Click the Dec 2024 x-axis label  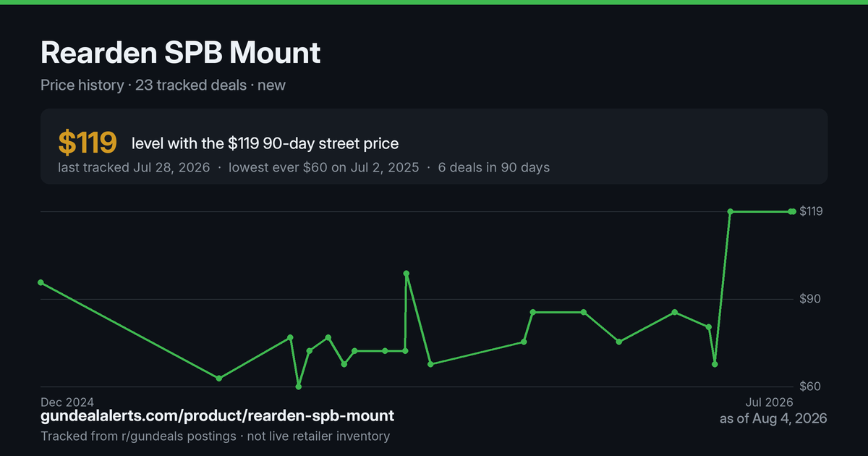click(67, 402)
